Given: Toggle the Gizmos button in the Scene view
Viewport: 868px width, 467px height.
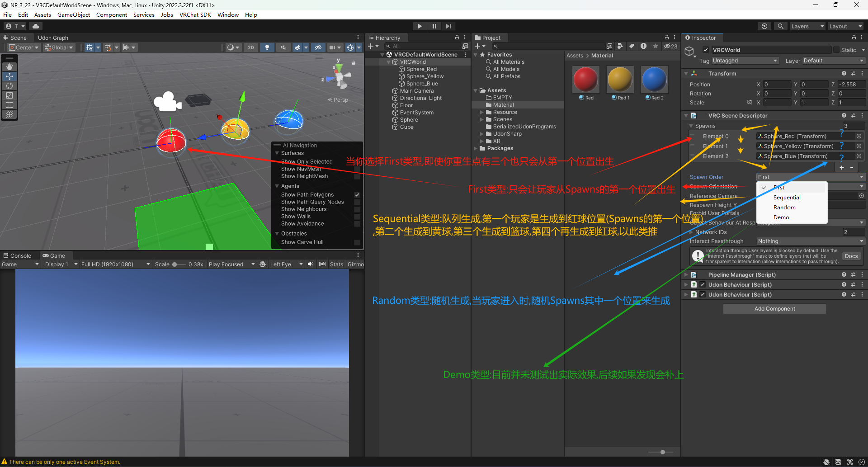Looking at the screenshot, I should click(350, 47).
